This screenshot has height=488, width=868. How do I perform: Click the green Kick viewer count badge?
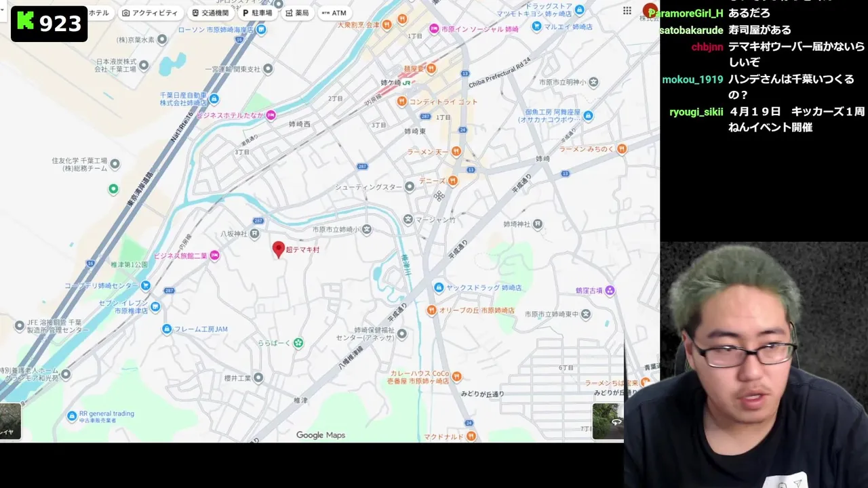coord(50,24)
